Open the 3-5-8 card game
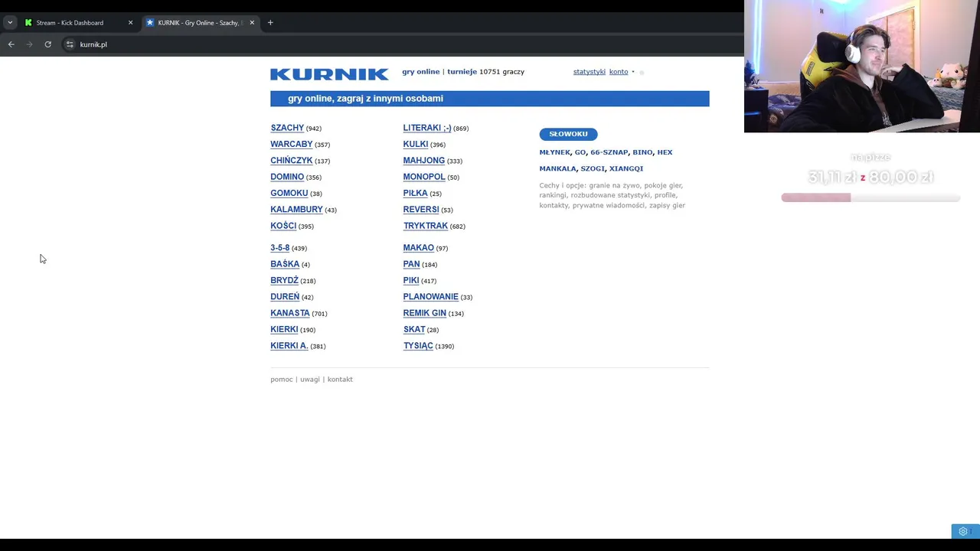Image resolution: width=980 pixels, height=551 pixels. click(280, 248)
